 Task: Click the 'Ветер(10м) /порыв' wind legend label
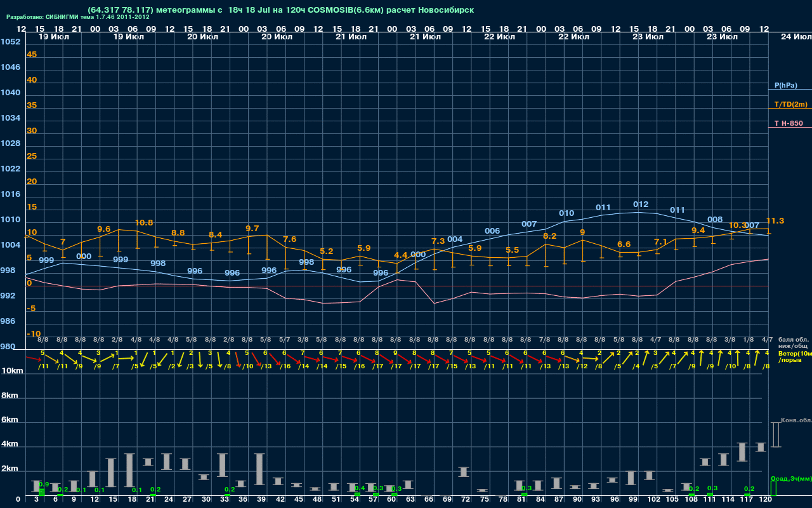[795, 356]
